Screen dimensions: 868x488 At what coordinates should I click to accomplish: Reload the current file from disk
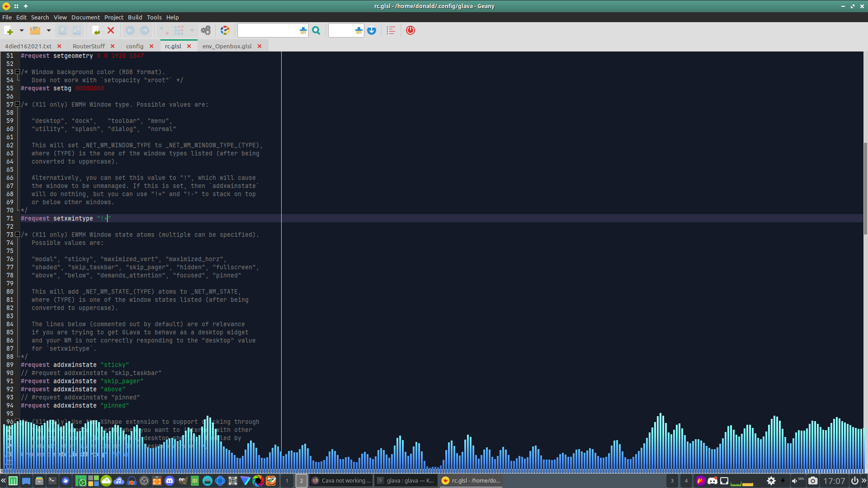click(x=96, y=30)
